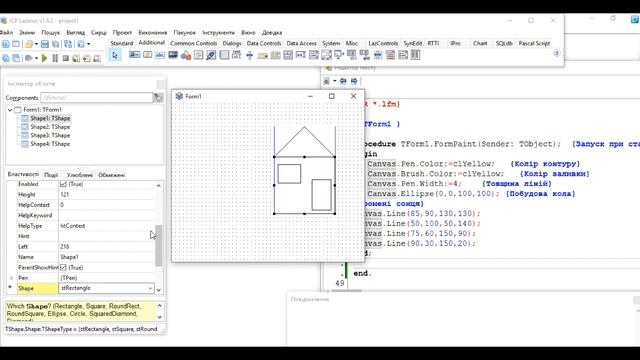
Task: Click the Toggle Form/Unit icon
Action: pos(68,44)
